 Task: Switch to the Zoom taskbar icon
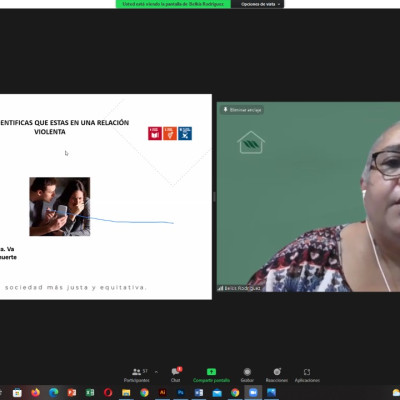click(x=253, y=393)
